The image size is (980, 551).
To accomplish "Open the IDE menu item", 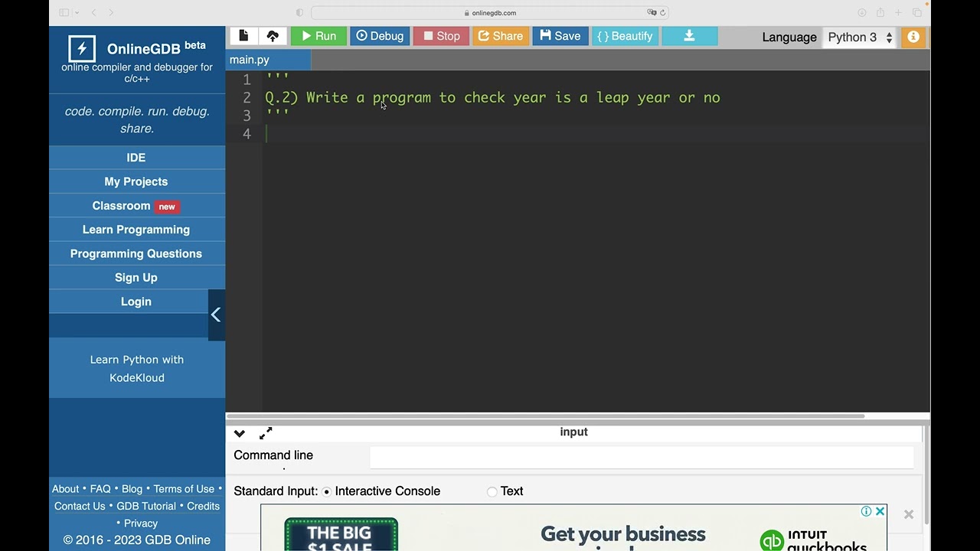I will pyautogui.click(x=136, y=158).
